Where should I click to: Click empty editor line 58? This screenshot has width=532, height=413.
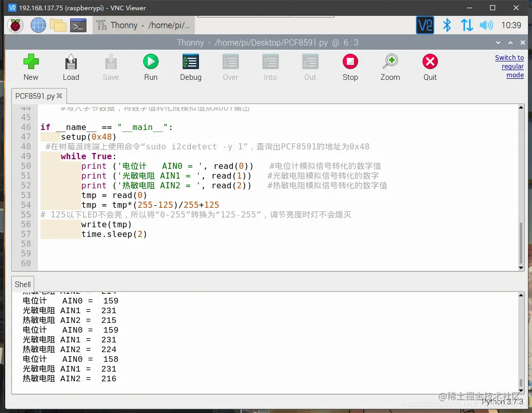click(x=278, y=244)
